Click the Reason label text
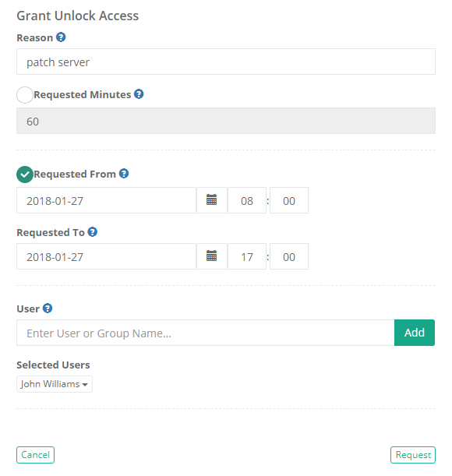This screenshot has height=476, width=452. (x=34, y=37)
